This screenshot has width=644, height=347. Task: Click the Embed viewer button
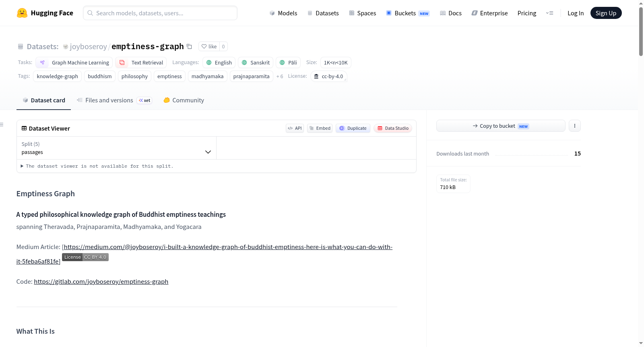click(320, 128)
